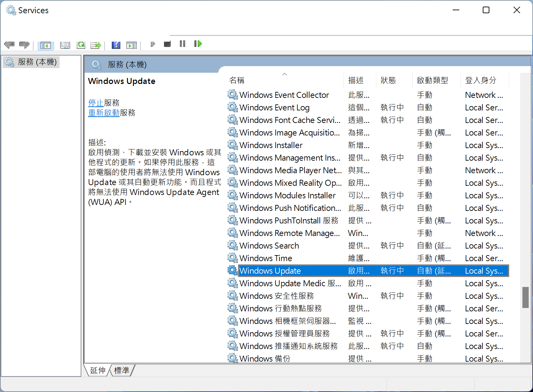Image resolution: width=533 pixels, height=392 pixels.
Task: Select the Windows Event Log service name
Action: [274, 107]
